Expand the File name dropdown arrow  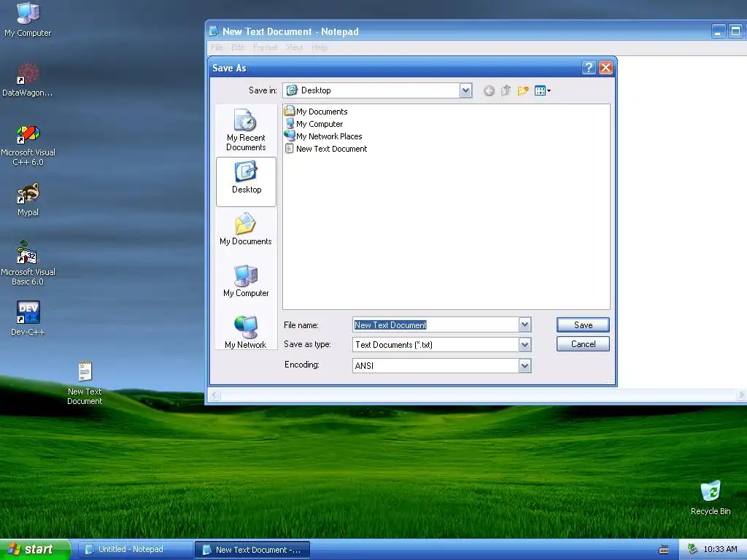coord(525,324)
